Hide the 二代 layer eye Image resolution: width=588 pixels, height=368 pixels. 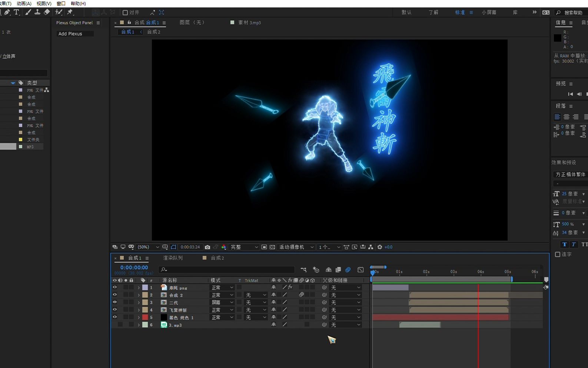point(114,302)
